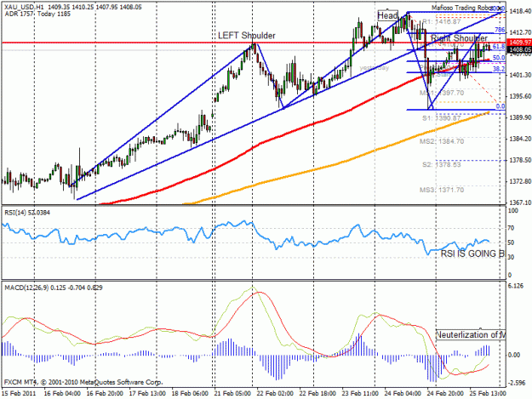Click the '16 Feb 04:00' time label
The image size is (532, 399).
click(x=62, y=394)
